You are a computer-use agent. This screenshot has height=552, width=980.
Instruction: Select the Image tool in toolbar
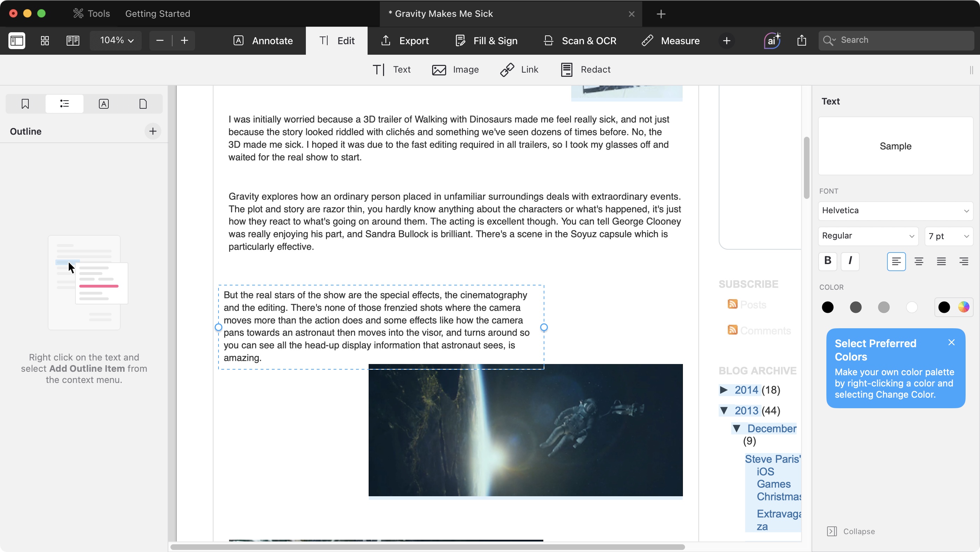coord(455,69)
